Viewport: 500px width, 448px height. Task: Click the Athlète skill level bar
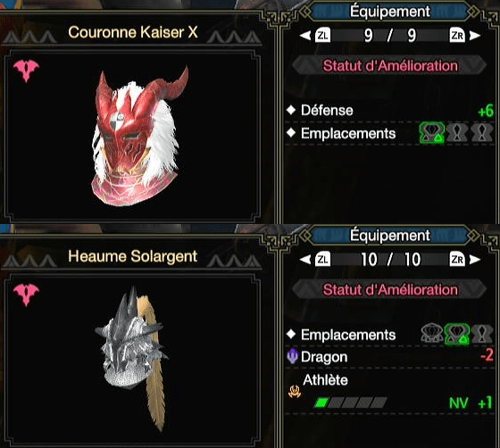[350, 402]
